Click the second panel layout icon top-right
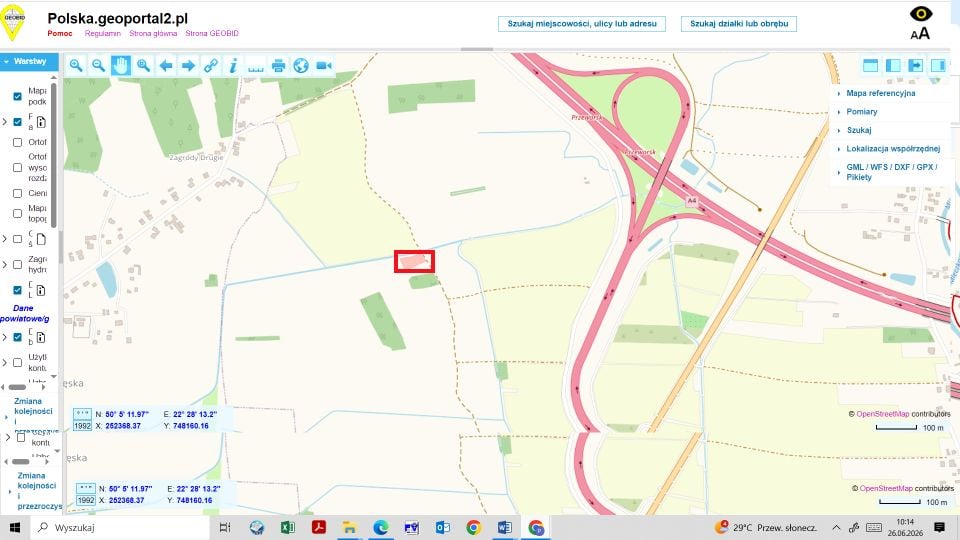 pos(893,66)
